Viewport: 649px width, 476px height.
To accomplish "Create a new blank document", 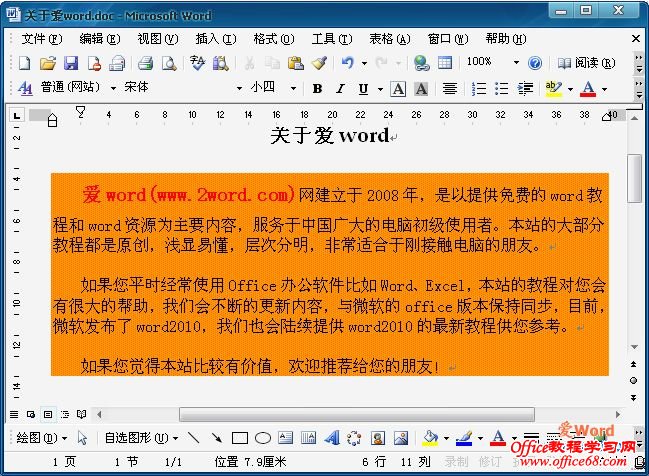I will pos(24,63).
